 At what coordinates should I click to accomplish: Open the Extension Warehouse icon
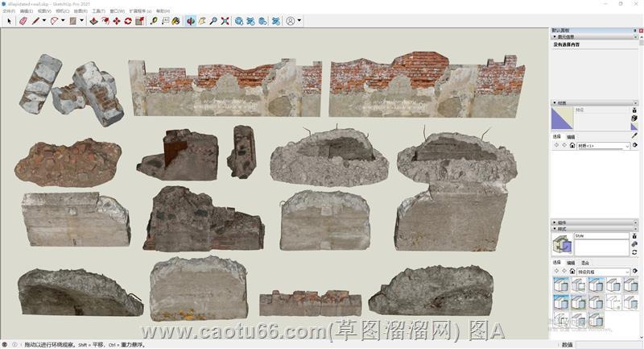[250, 21]
